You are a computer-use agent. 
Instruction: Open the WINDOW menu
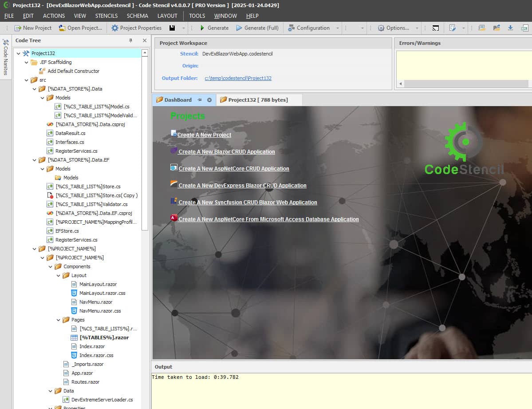(225, 16)
